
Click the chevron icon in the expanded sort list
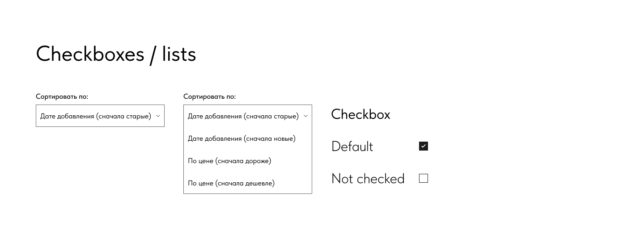coord(305,116)
